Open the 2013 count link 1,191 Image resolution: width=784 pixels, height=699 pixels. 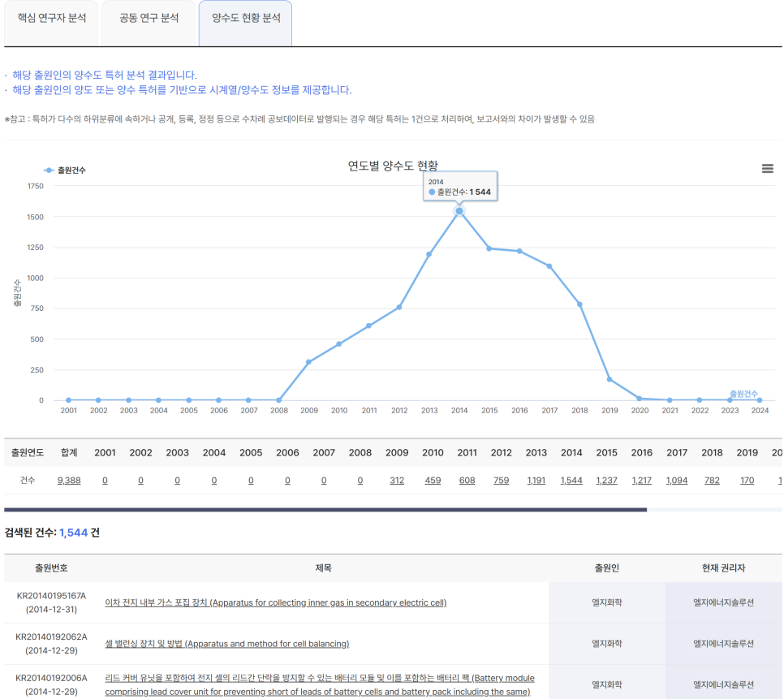point(536,481)
